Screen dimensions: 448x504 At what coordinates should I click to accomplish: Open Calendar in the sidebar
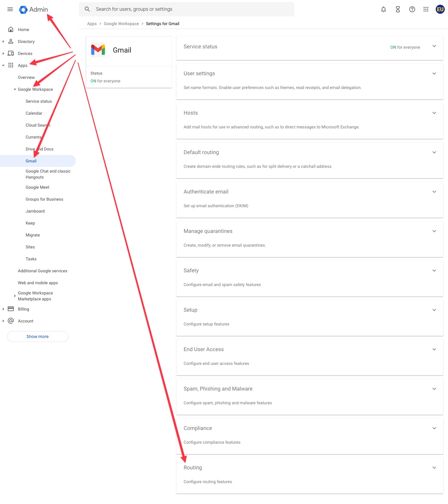[x=34, y=113]
